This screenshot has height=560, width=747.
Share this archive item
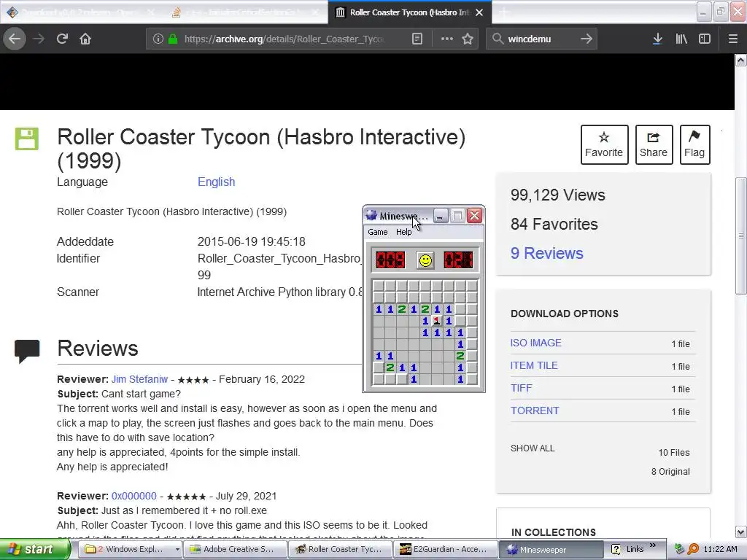pyautogui.click(x=654, y=145)
